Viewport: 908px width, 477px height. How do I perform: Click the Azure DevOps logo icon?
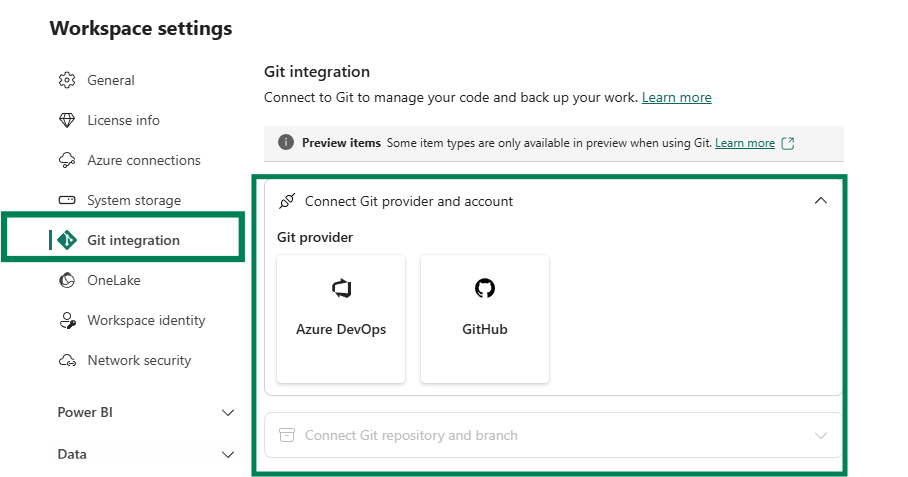coord(341,288)
